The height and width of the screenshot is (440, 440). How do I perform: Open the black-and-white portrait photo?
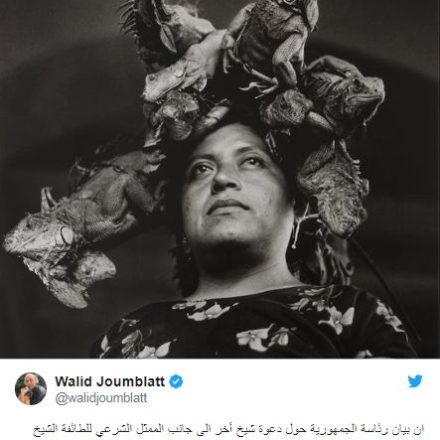[220, 179]
